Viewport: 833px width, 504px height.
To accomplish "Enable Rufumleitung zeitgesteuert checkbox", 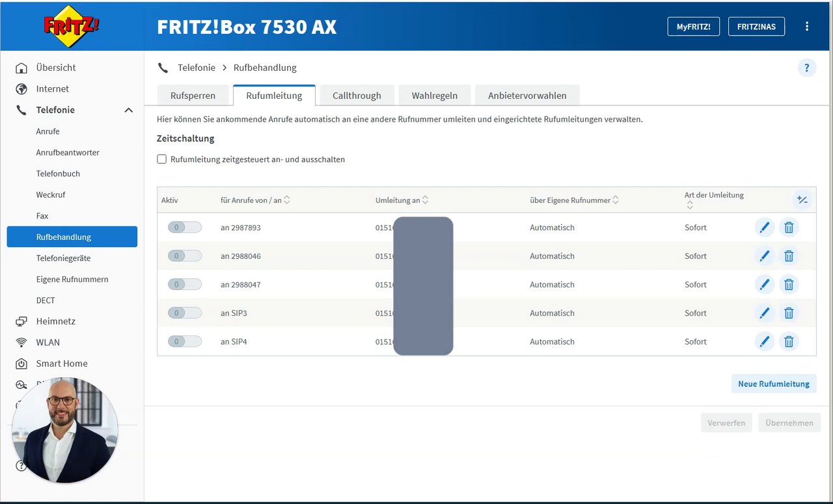I will tap(162, 159).
